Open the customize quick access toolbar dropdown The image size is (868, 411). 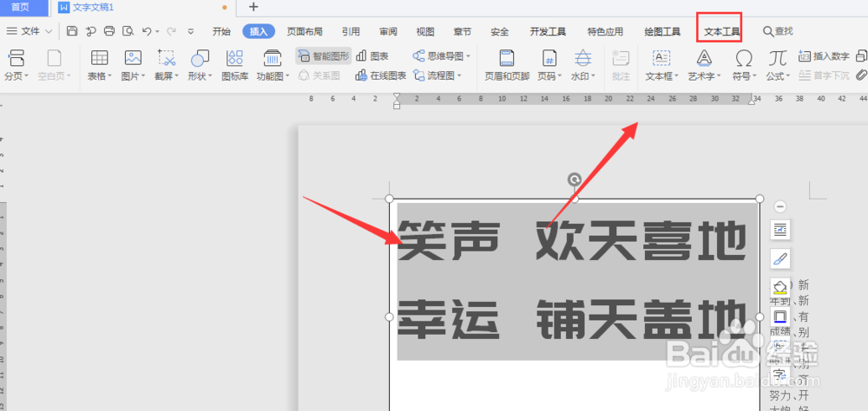191,31
